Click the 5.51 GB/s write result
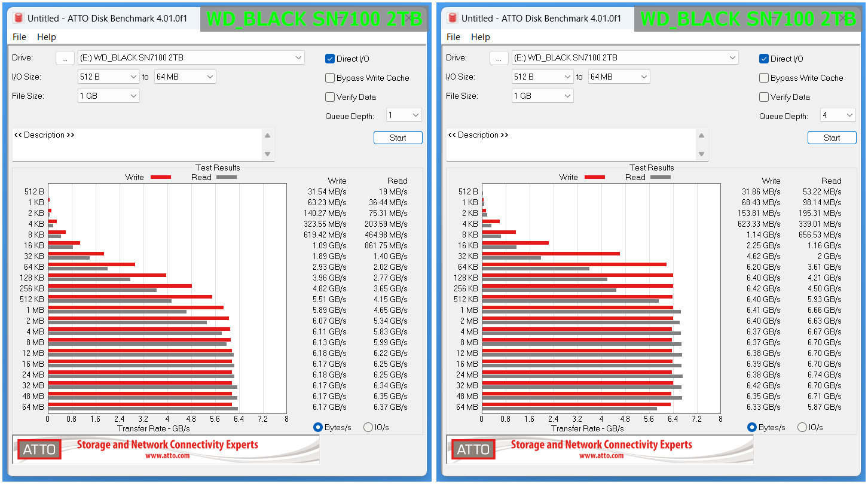The image size is (868, 484). [x=329, y=299]
